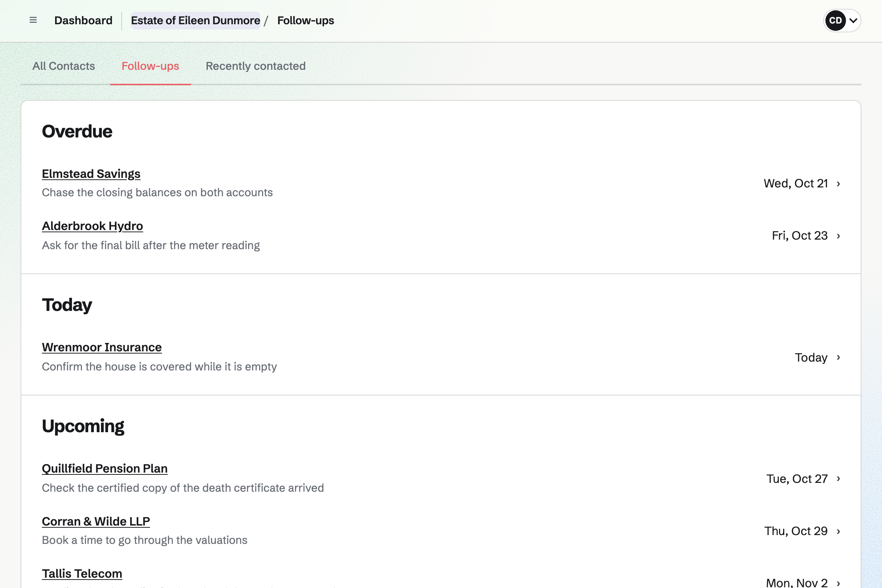Expand the Tue, Oct 27 row chevron
882x588 pixels.
pos(839,479)
